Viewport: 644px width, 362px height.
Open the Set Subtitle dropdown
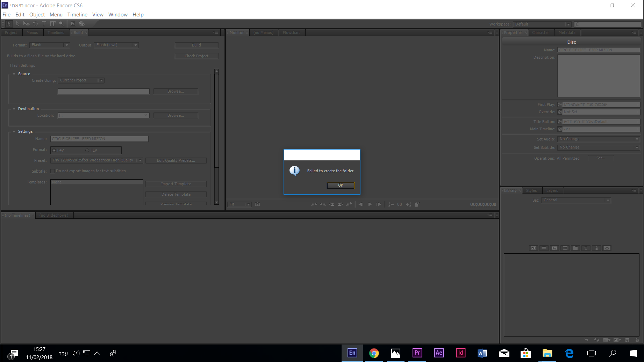599,147
